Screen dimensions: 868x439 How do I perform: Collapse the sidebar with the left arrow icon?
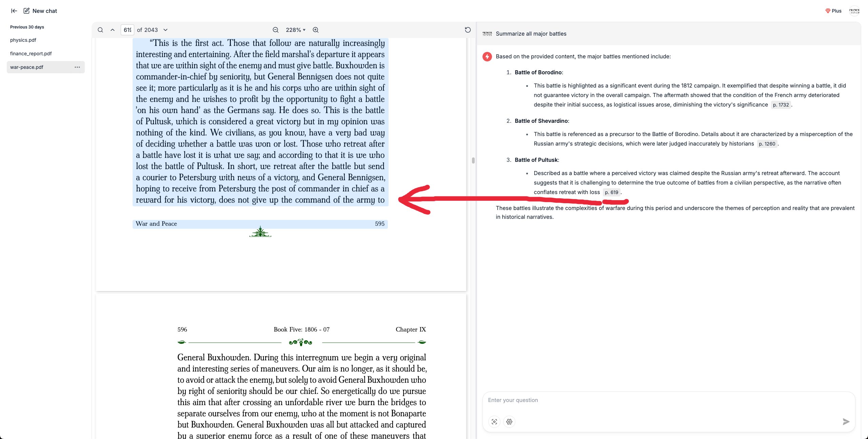pyautogui.click(x=14, y=11)
